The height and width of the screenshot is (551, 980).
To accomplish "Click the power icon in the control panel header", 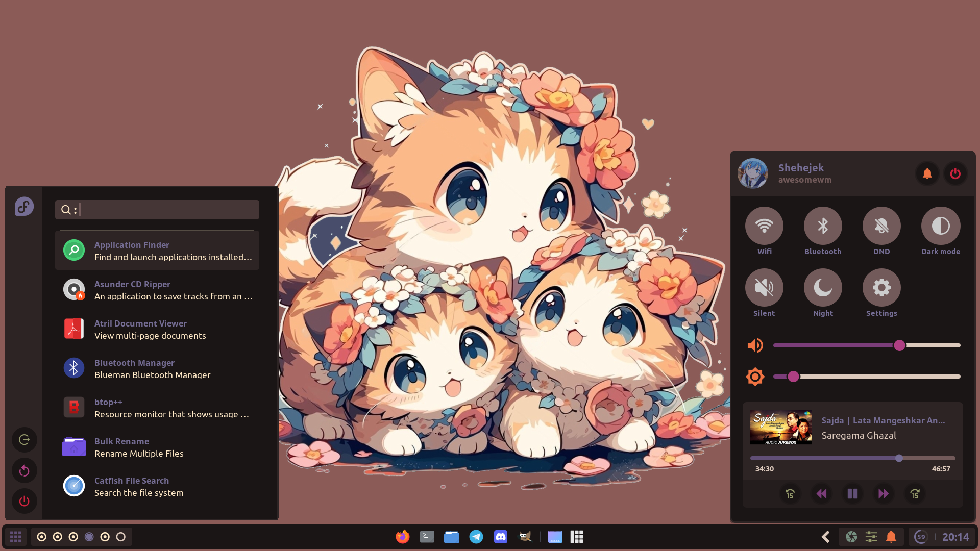I will (x=955, y=174).
